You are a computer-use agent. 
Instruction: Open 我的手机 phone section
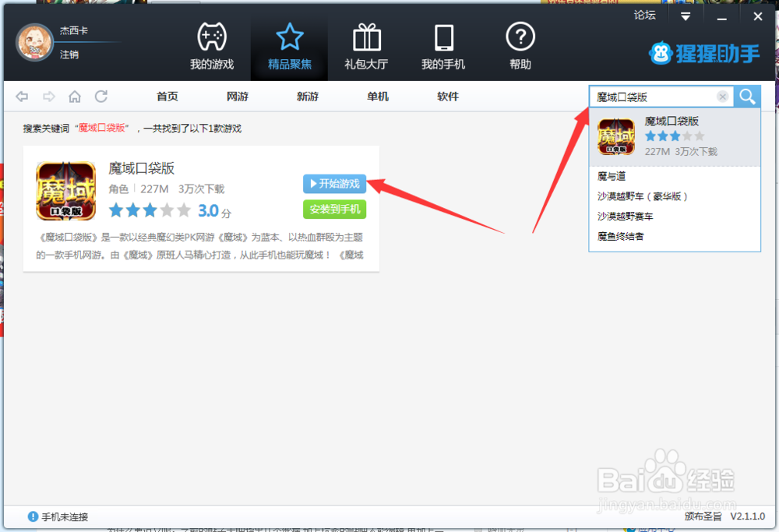(443, 47)
